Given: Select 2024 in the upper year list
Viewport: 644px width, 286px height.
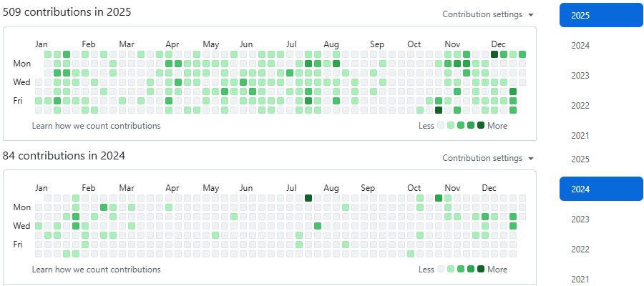Looking at the screenshot, I should pos(580,46).
